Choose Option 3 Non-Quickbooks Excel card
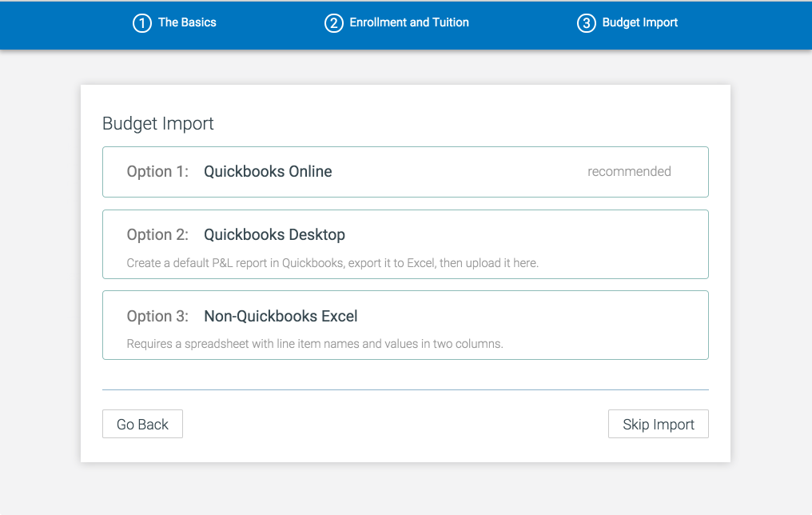 405,325
